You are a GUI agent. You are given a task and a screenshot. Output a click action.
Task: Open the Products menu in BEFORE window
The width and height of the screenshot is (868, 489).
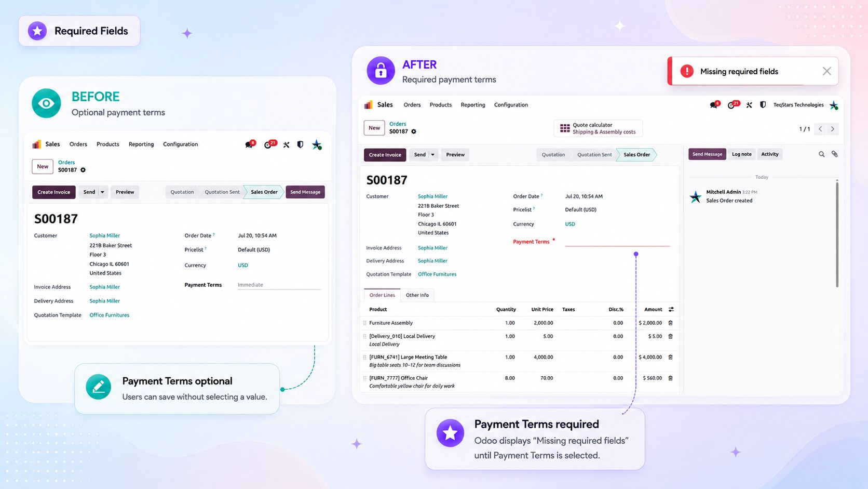coord(108,144)
